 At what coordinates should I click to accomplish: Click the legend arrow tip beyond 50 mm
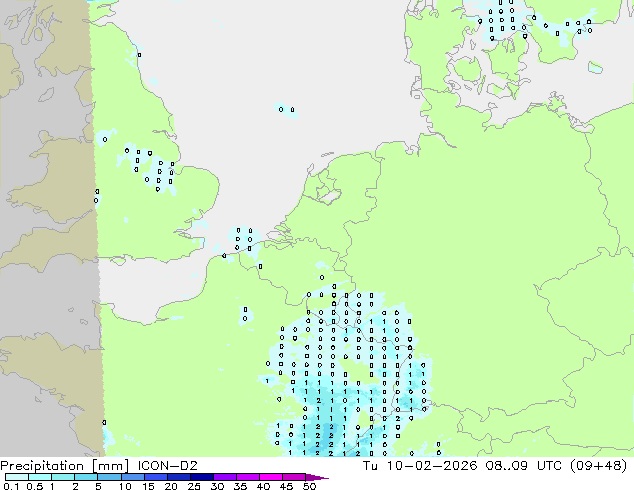[317, 477]
